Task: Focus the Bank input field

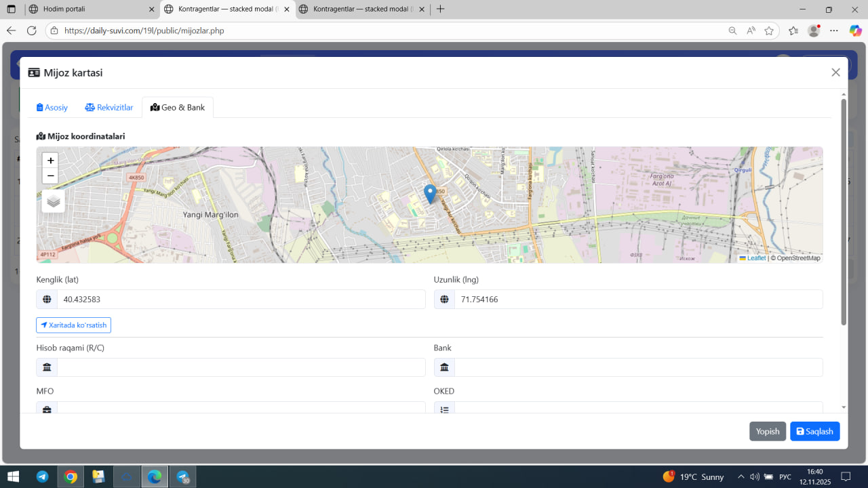Action: pos(637,367)
